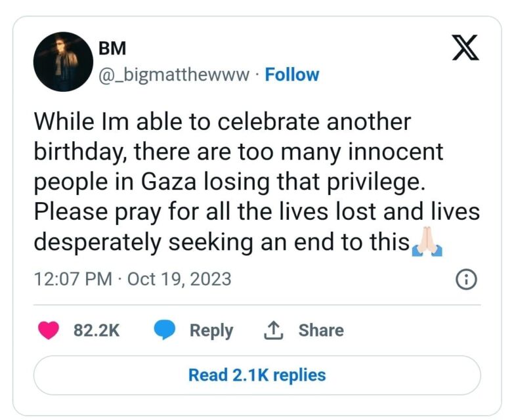Like the tweet with the heart icon

pos(49,330)
